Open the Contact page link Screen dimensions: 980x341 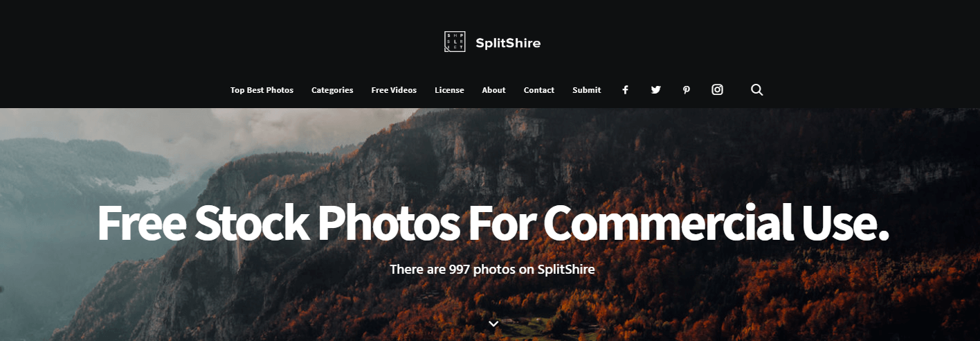(538, 90)
